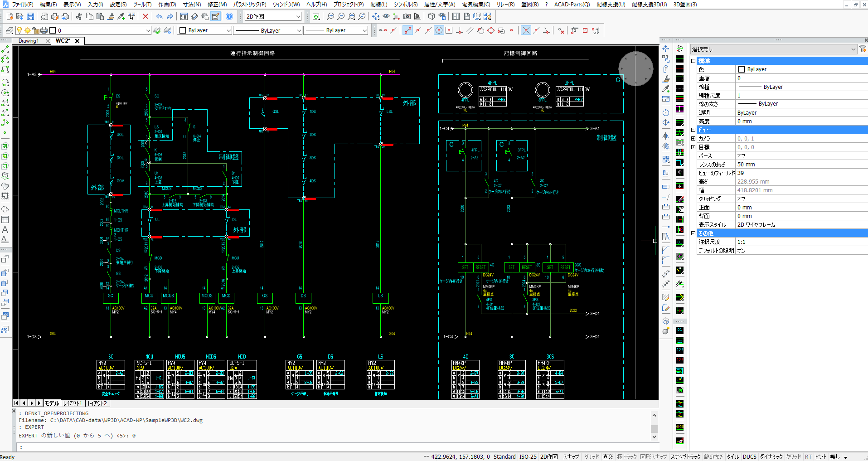Click the Print preview icon

coord(44,16)
